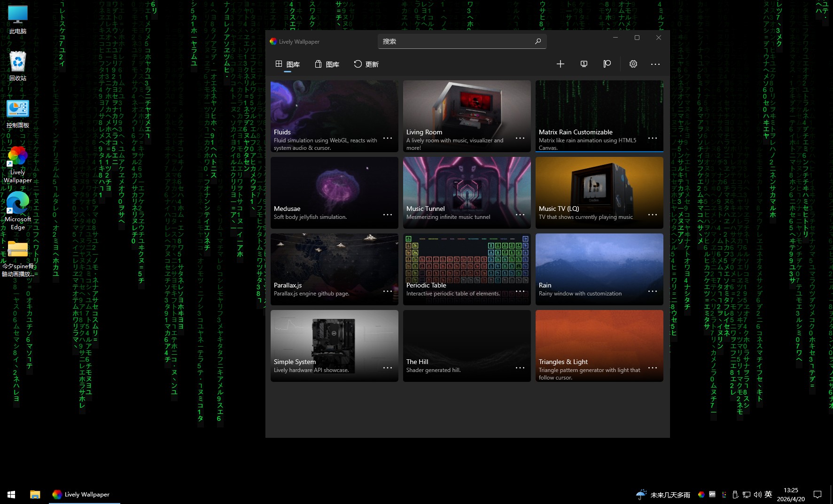Viewport: 833px width, 504px height.
Task: Open Windows Start menu button
Action: 11,495
